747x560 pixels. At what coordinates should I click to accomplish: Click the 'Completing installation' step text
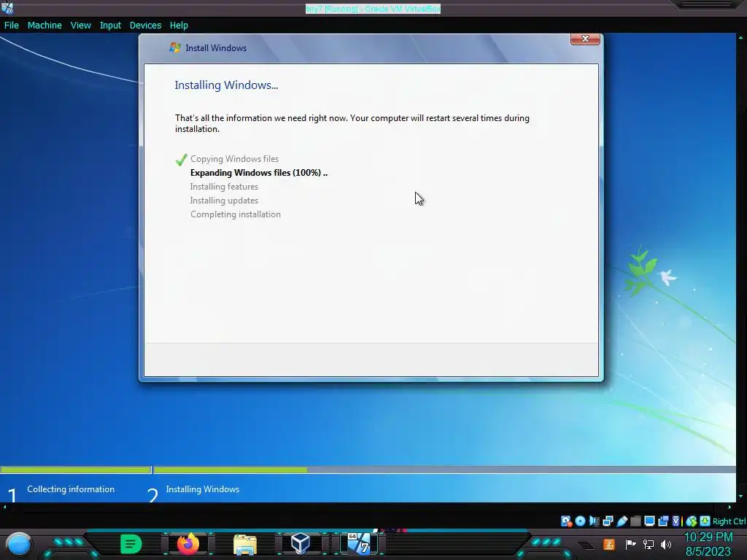(236, 214)
